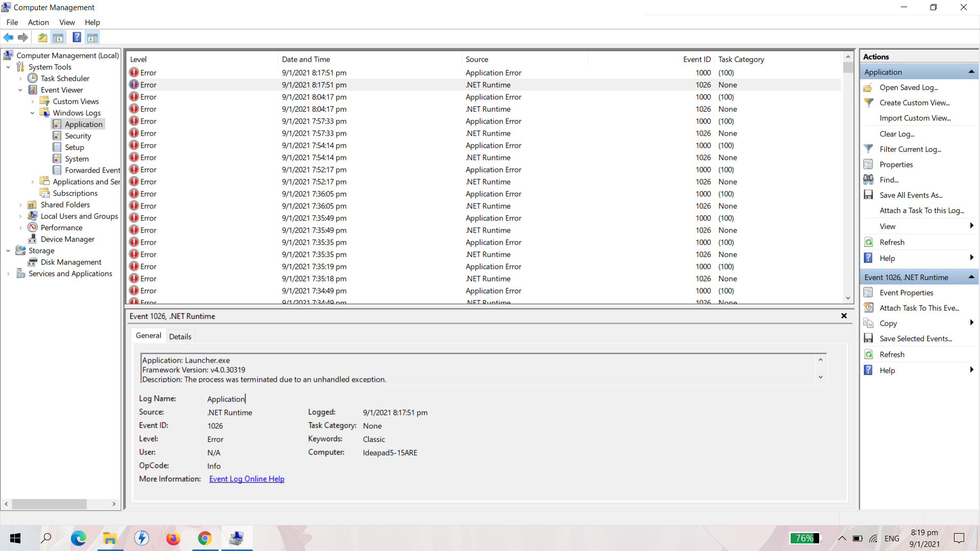This screenshot has width=980, height=551.
Task: Click the Log Name Application field
Action: pos(226,399)
